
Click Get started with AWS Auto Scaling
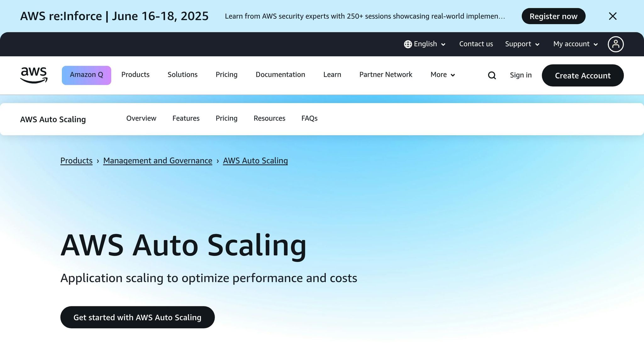(137, 317)
